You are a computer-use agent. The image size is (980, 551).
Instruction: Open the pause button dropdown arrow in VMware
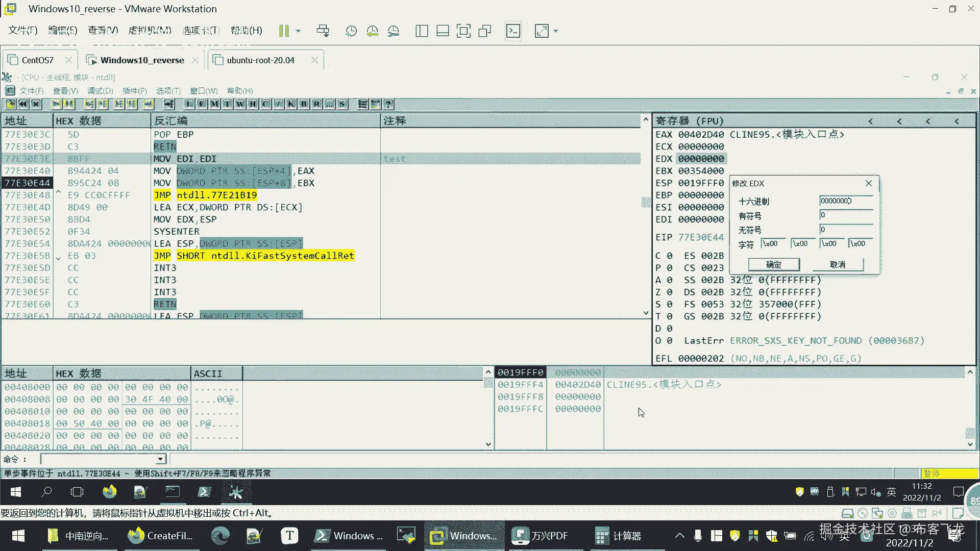[298, 31]
